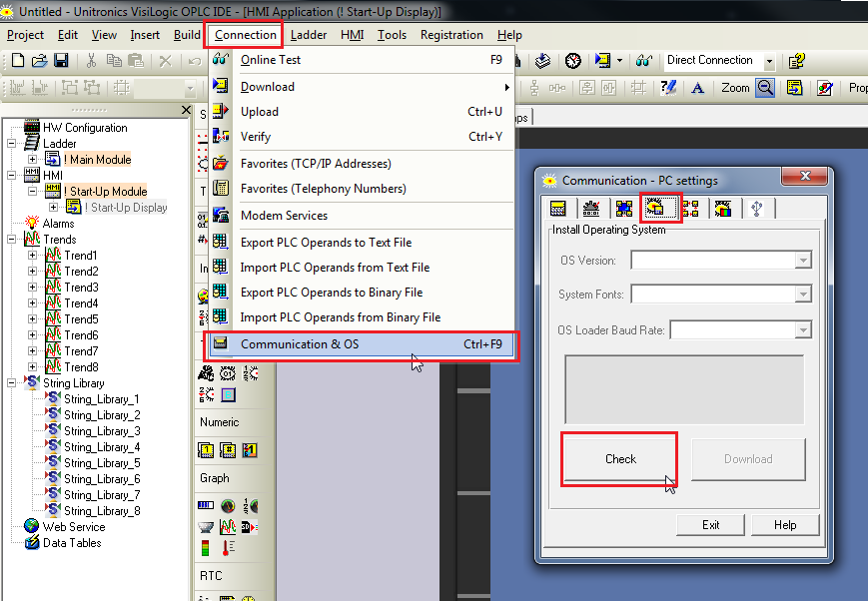Collapse the Ladder tree node
The height and width of the screenshot is (601, 868).
pyautogui.click(x=12, y=144)
